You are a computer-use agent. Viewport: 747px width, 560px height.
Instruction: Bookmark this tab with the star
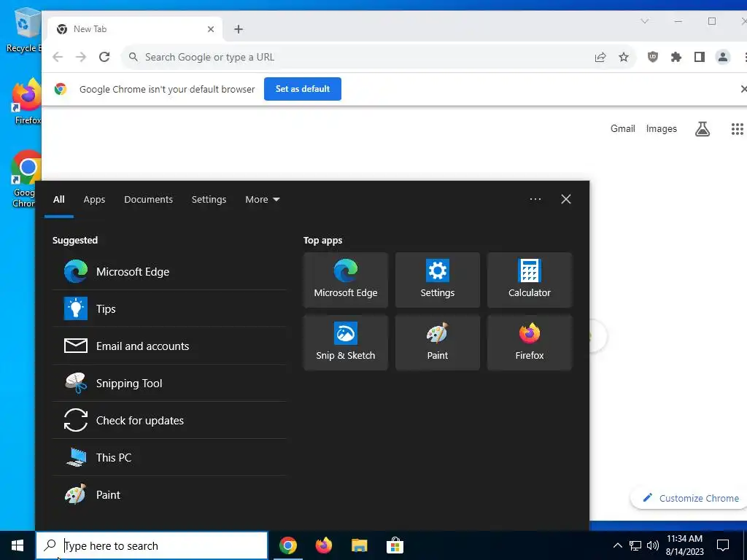pyautogui.click(x=624, y=57)
